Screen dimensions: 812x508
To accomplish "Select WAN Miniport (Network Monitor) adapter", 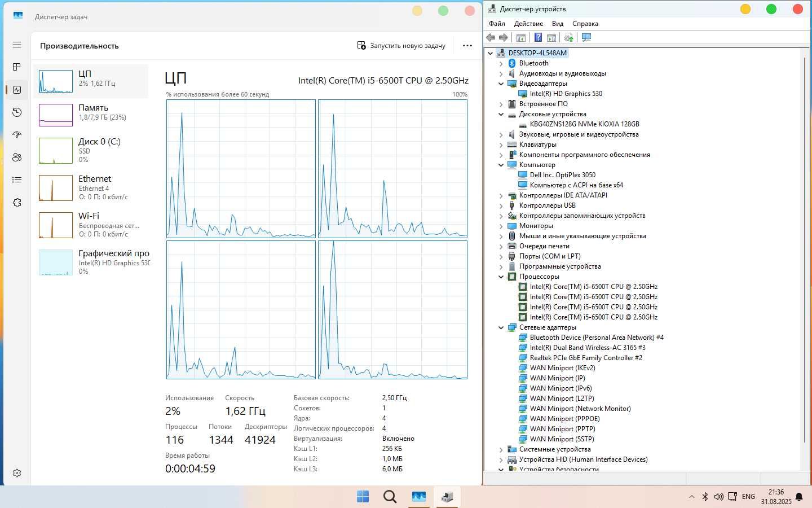I will tap(580, 409).
